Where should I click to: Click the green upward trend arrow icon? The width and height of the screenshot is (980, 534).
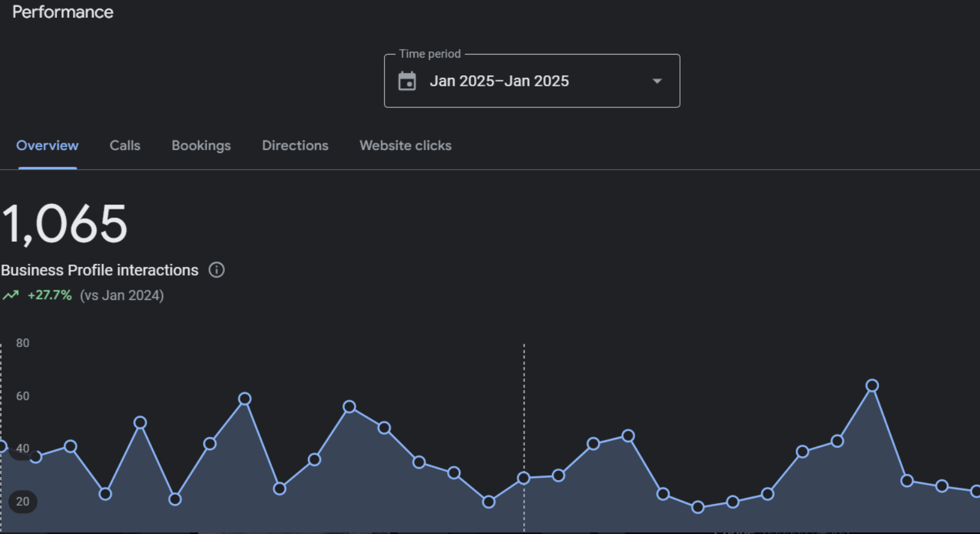11,295
